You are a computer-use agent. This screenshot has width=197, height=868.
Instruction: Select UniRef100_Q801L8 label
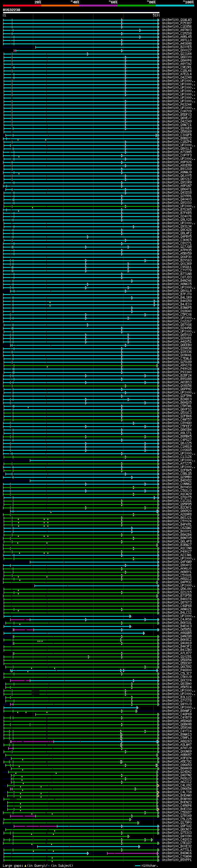[177, 291]
